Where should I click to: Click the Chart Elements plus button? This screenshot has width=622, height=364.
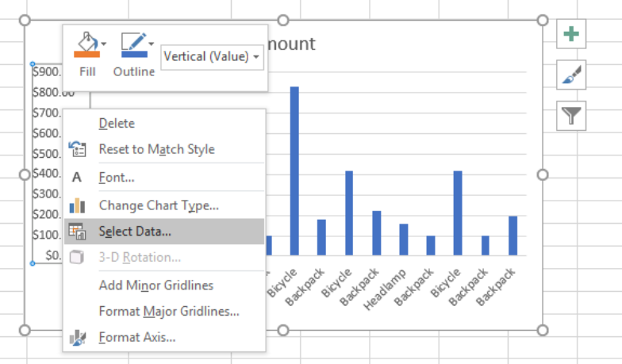(571, 33)
